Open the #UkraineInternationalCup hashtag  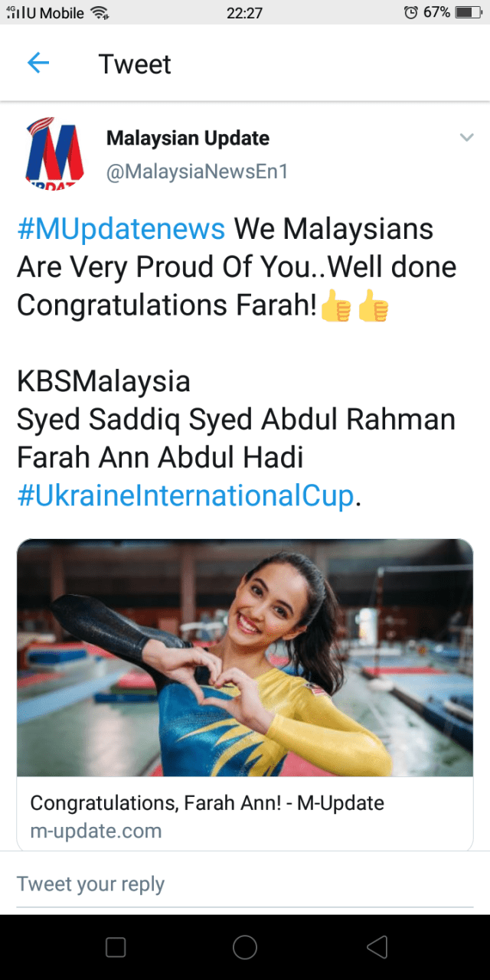pos(186,496)
